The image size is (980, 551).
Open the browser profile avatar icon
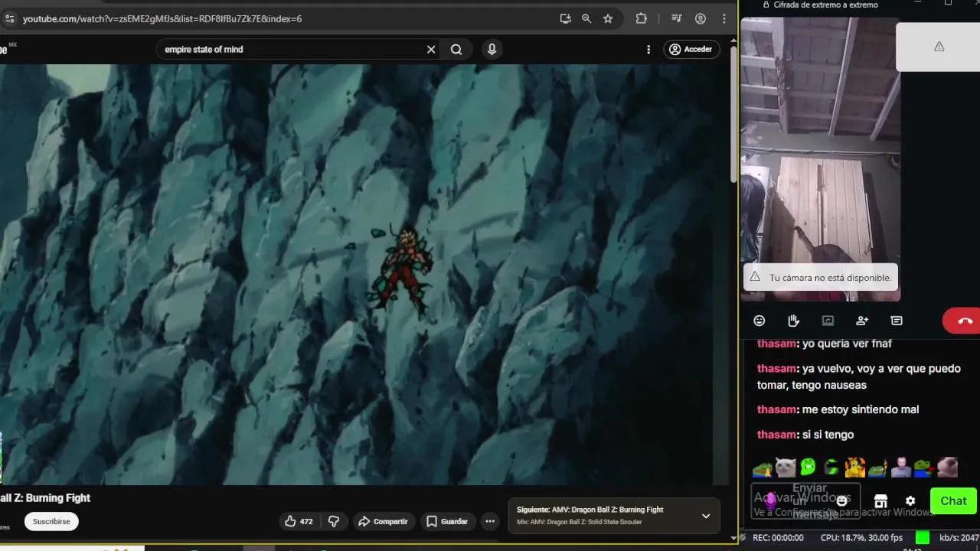point(701,18)
